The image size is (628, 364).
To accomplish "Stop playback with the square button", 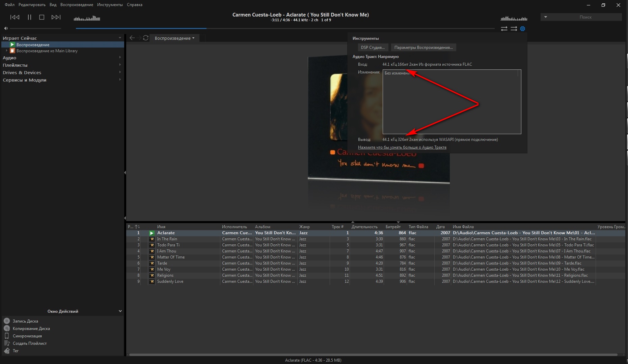I will point(42,17).
